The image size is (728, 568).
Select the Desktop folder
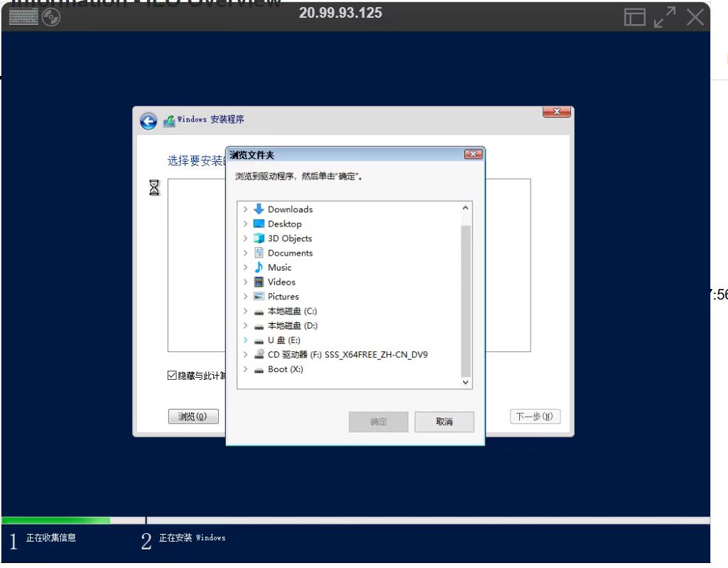[x=285, y=224]
